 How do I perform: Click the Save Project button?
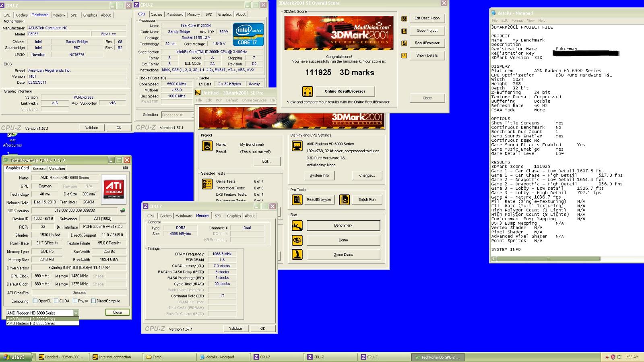click(427, 31)
